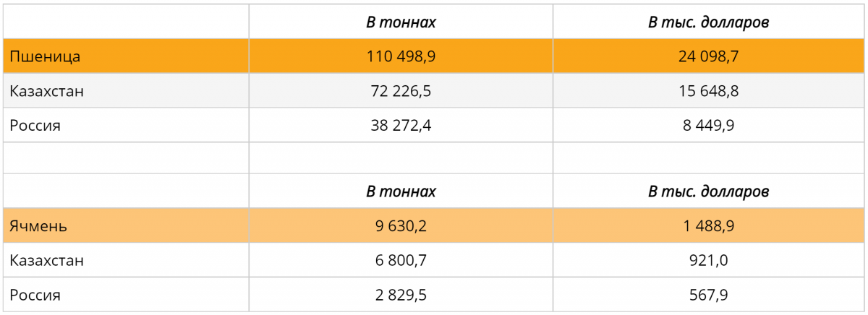Select the 110 498,9 wheat tonnage cell
This screenshot has height=315, width=868.
pyautogui.click(x=401, y=57)
